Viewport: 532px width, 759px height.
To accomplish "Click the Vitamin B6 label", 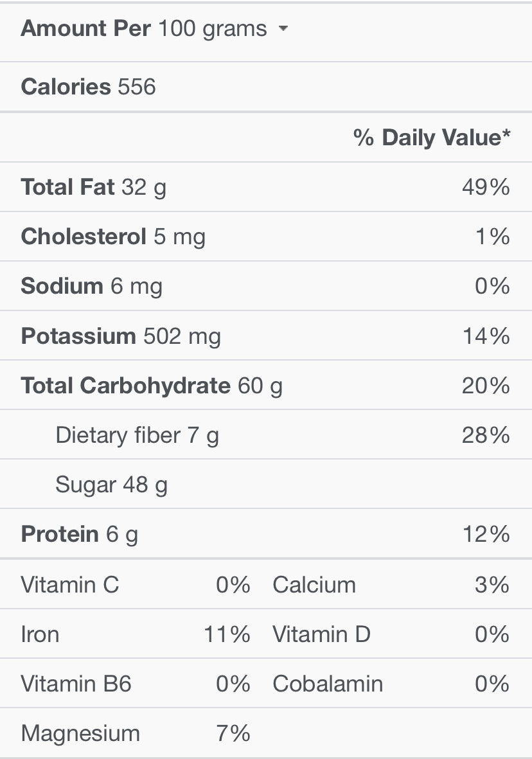I will coord(76,683).
